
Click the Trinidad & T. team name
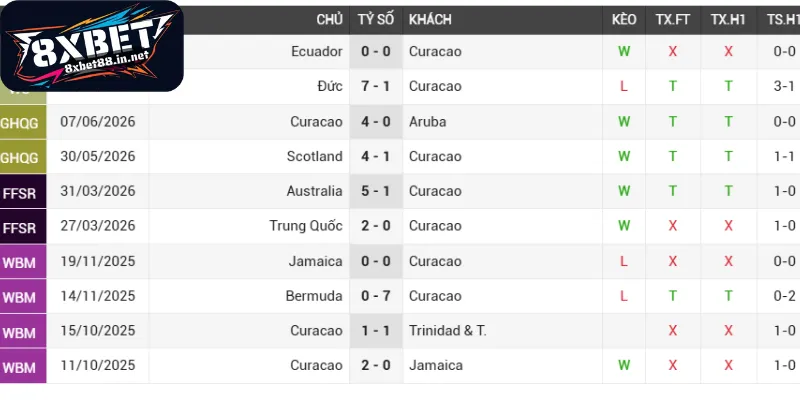[447, 331]
